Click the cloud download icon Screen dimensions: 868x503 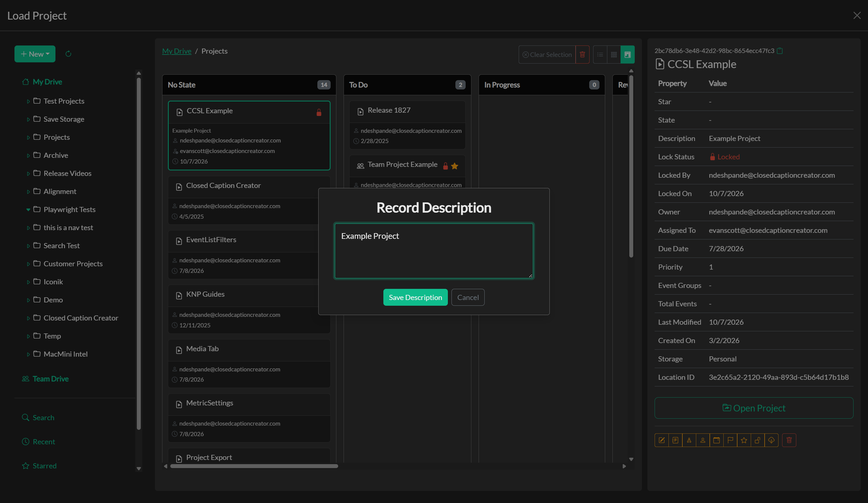coord(772,440)
